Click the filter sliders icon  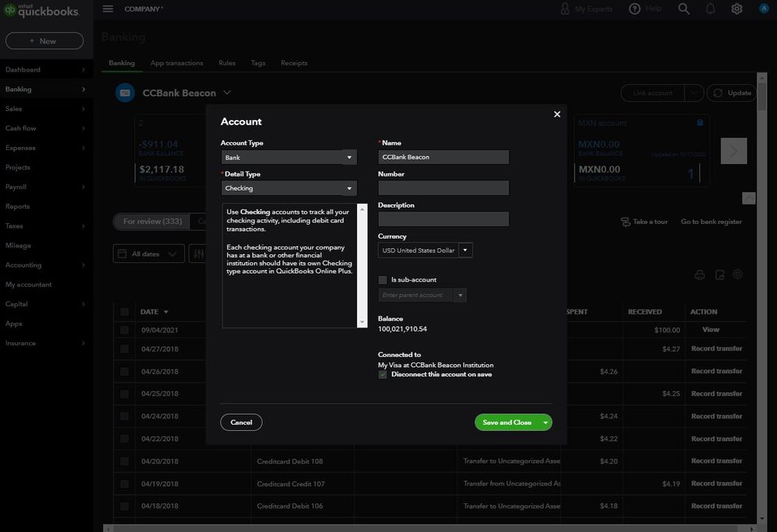click(198, 254)
